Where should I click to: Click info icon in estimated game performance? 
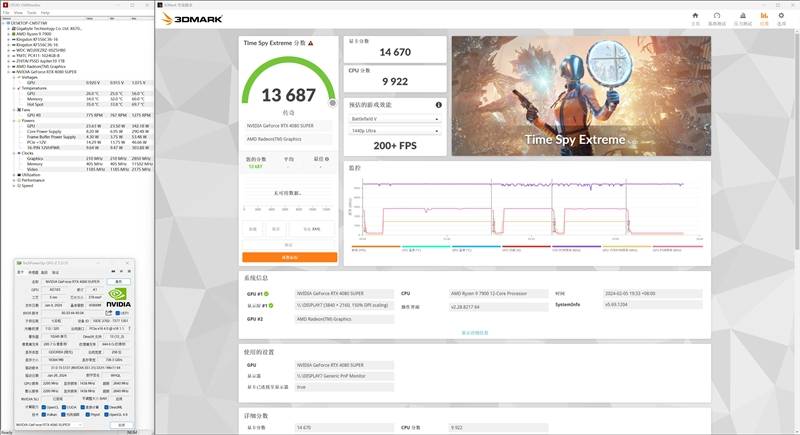[438, 105]
